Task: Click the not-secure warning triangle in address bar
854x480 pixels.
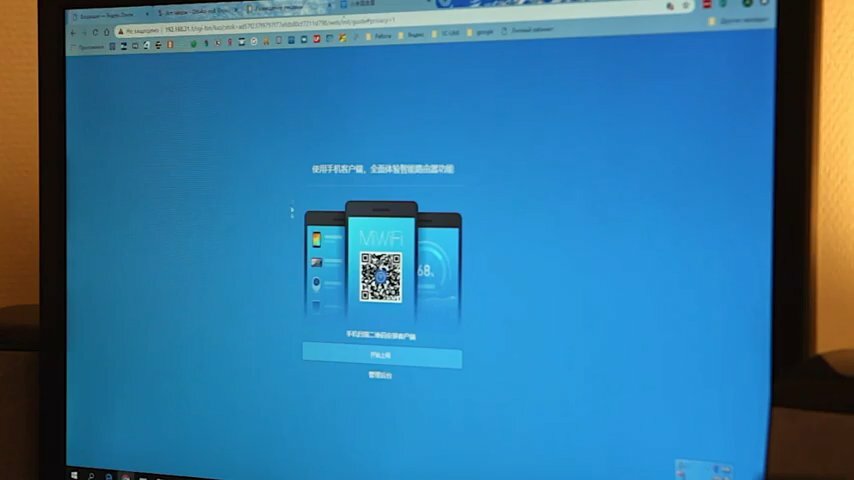Action: (x=121, y=32)
